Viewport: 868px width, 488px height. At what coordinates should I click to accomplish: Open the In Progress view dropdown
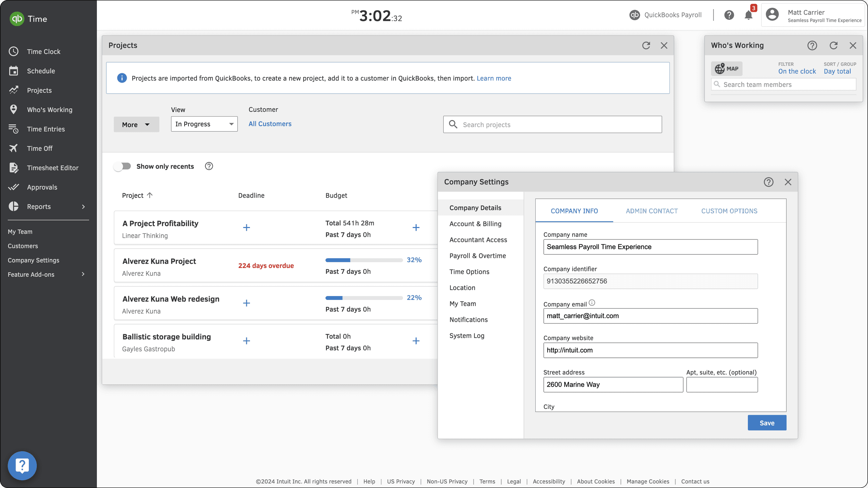(204, 124)
